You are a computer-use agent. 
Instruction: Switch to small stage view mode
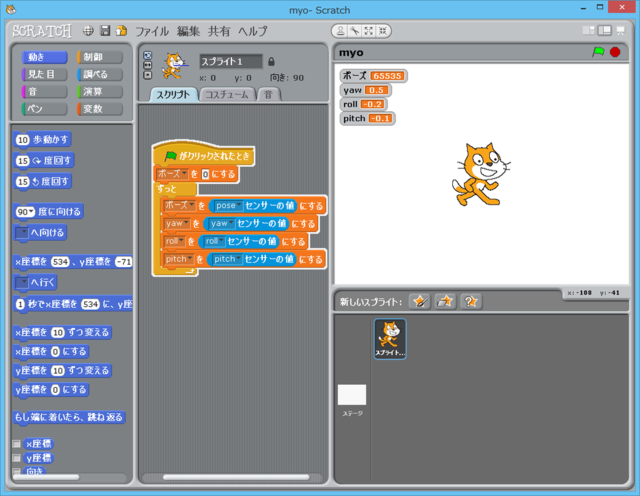point(589,30)
